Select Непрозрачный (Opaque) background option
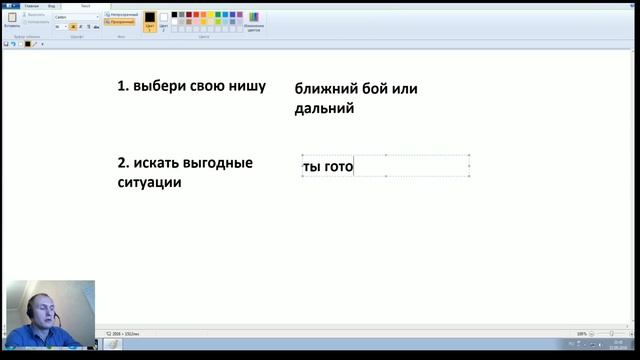 122,15
